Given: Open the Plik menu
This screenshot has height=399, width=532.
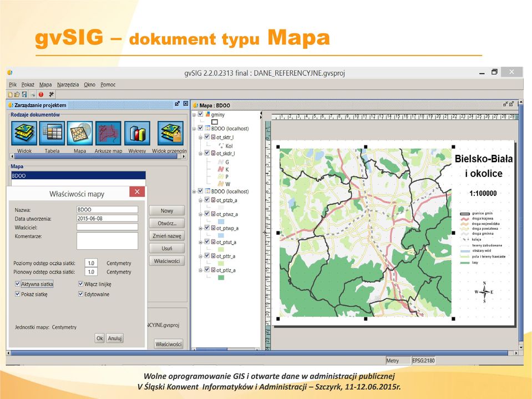Looking at the screenshot, I should click(13, 84).
